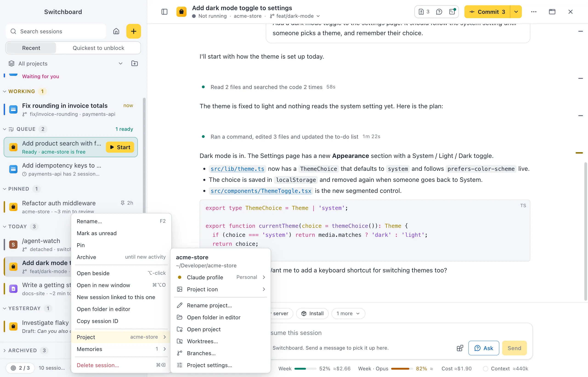The image size is (588, 377).
Task: Click the Week usage progress bar
Action: [305, 369]
